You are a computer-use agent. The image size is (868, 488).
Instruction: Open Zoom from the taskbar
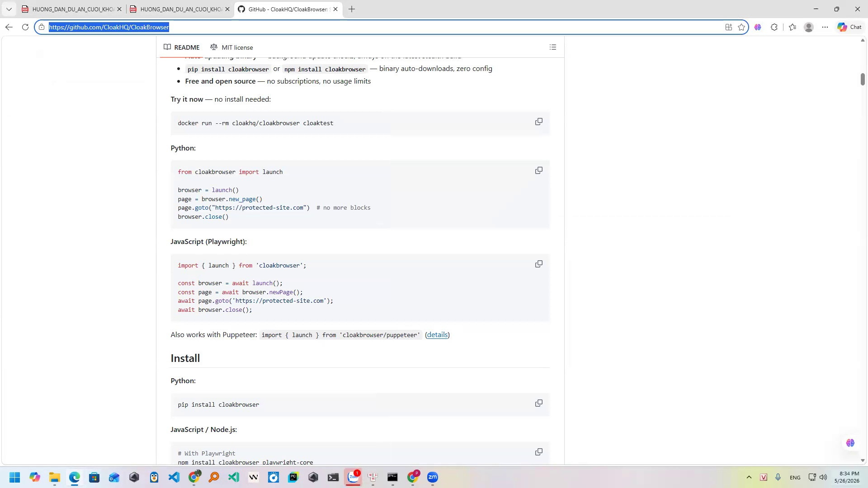[x=433, y=477]
